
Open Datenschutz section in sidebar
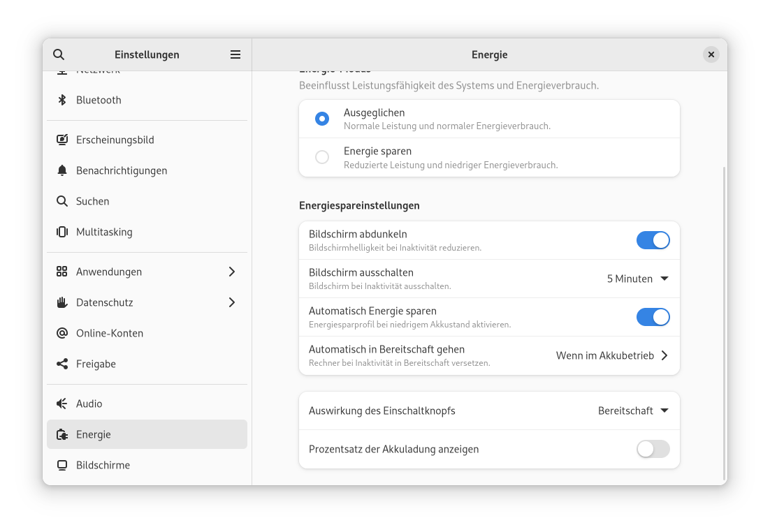pyautogui.click(x=105, y=302)
